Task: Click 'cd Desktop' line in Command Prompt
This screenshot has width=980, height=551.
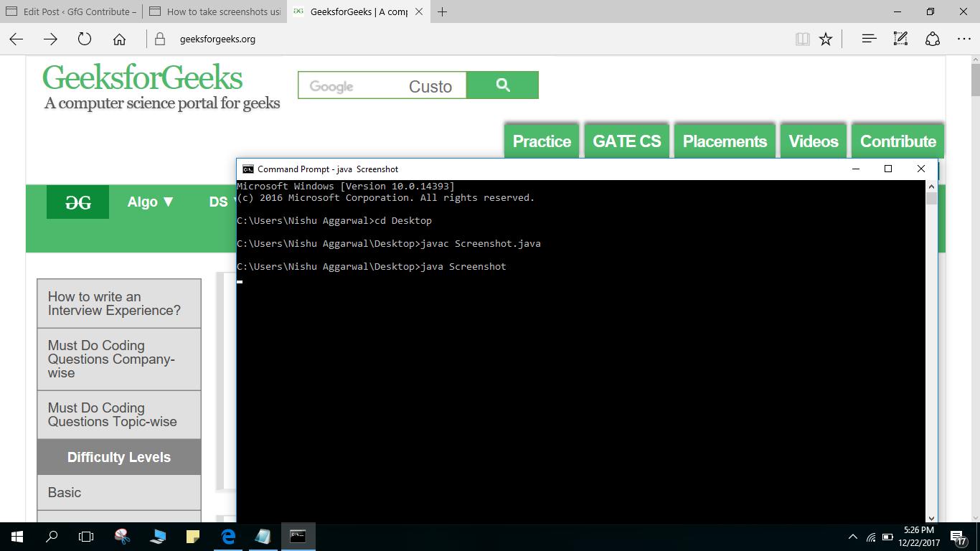Action: pos(334,220)
